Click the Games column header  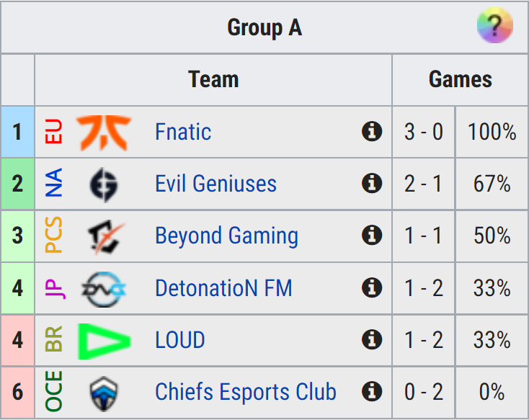click(461, 80)
